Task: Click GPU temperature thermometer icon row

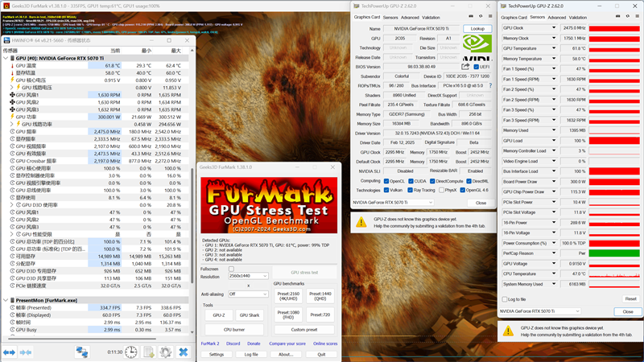Action: [12, 66]
